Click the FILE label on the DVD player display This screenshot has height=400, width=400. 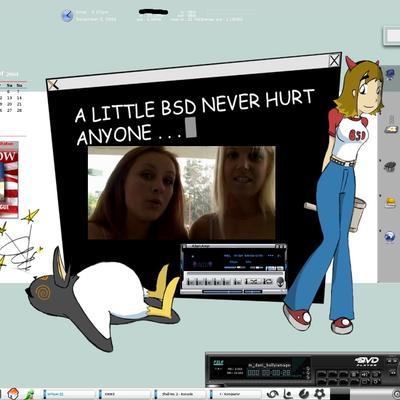(x=219, y=362)
